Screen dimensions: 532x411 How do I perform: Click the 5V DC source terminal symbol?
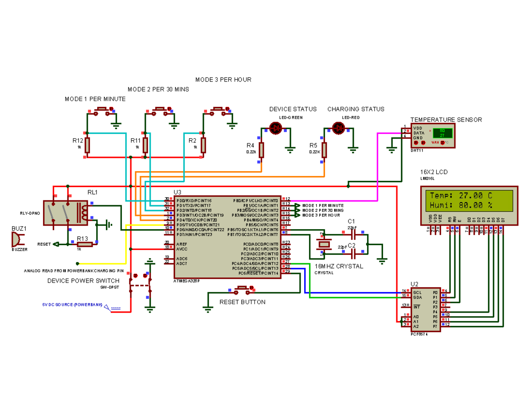coord(113,308)
